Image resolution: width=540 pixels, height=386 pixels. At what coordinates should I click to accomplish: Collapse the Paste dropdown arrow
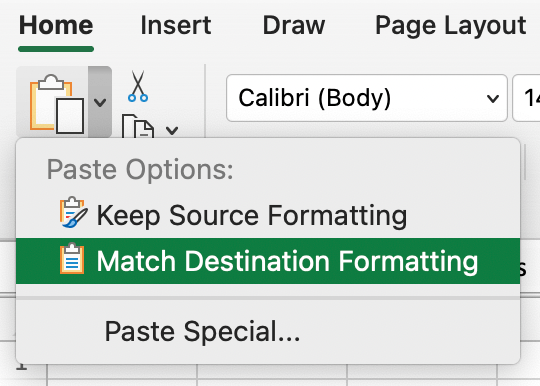pos(100,102)
